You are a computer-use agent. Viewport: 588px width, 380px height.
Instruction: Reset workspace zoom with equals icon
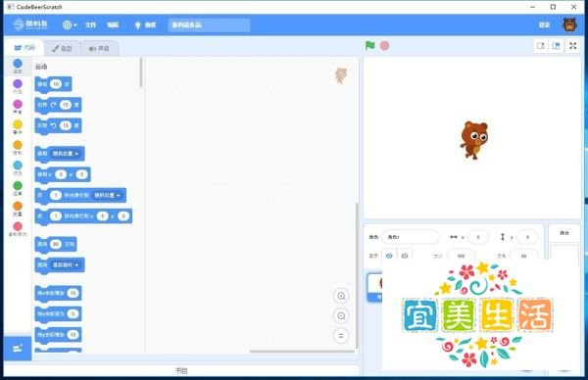341,336
